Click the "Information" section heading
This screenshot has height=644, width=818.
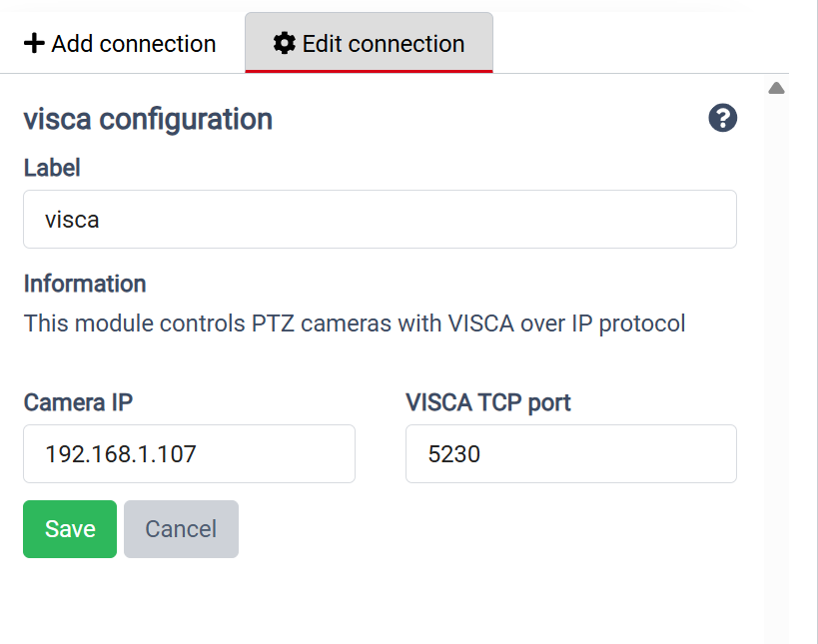point(85,284)
